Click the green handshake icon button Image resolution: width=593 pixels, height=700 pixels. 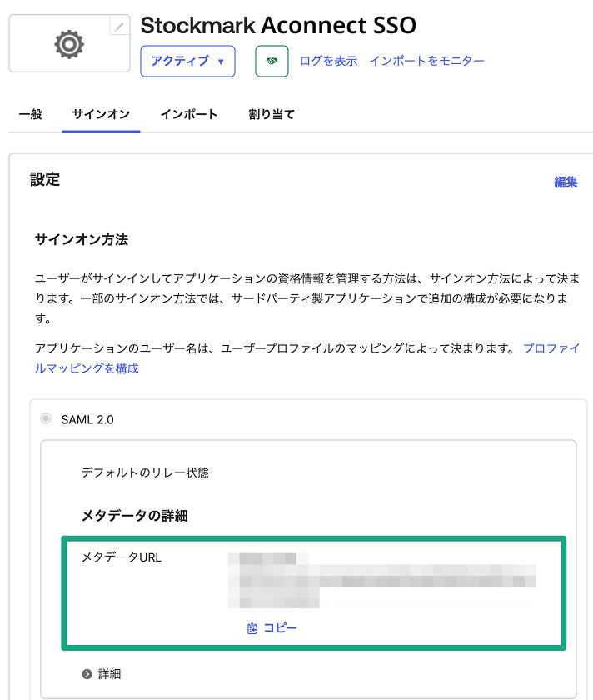(272, 61)
